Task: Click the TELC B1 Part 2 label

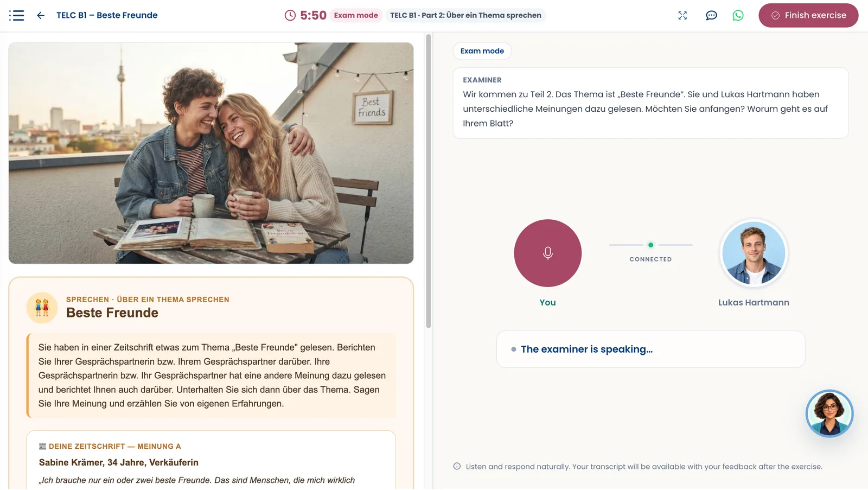Action: click(x=465, y=15)
